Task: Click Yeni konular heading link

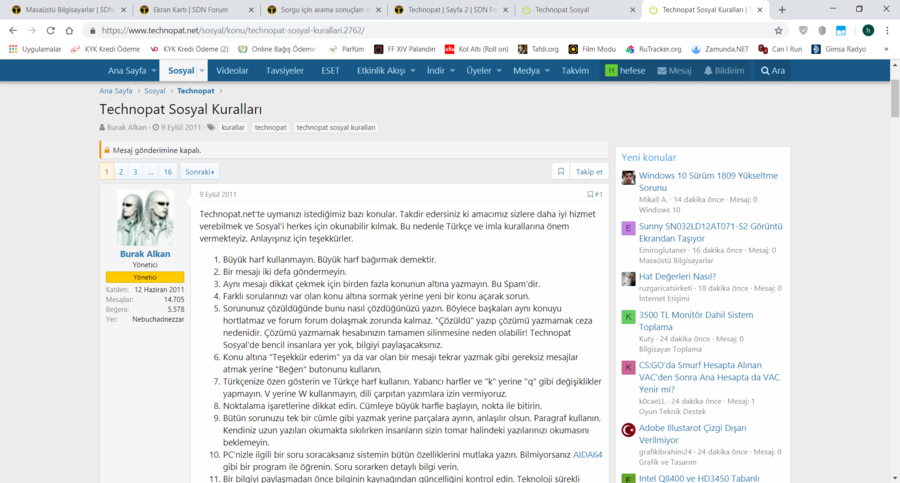Action: click(649, 157)
